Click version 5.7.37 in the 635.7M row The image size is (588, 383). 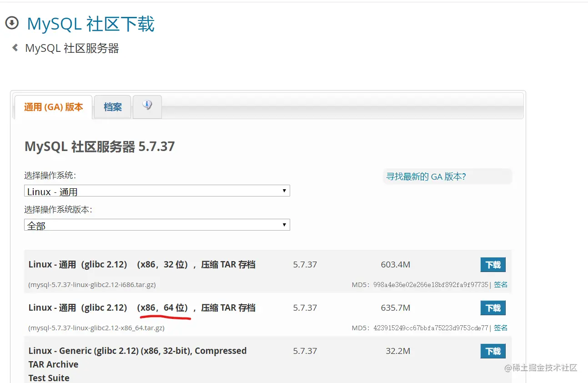point(305,308)
